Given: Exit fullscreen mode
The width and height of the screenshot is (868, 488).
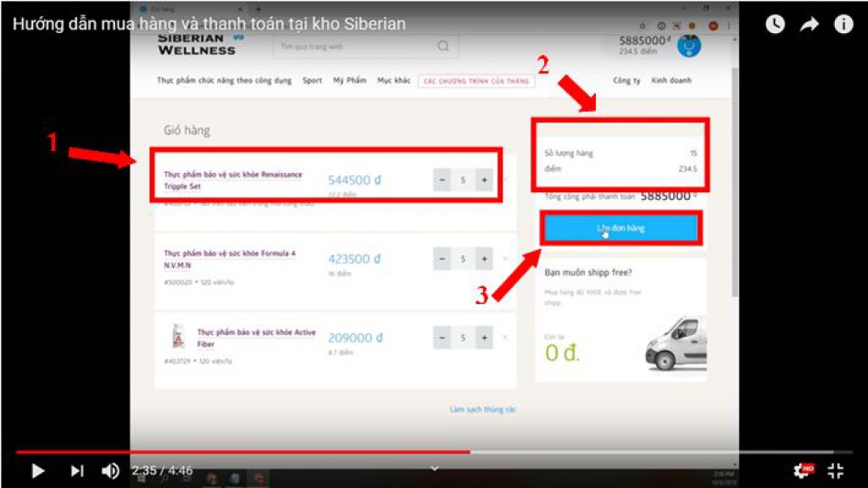Looking at the screenshot, I should point(836,470).
